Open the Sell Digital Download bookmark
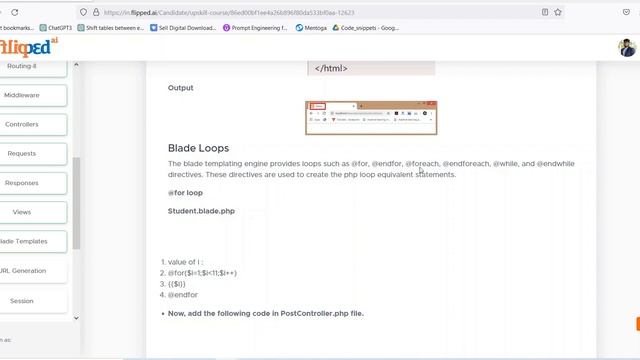 (183, 28)
